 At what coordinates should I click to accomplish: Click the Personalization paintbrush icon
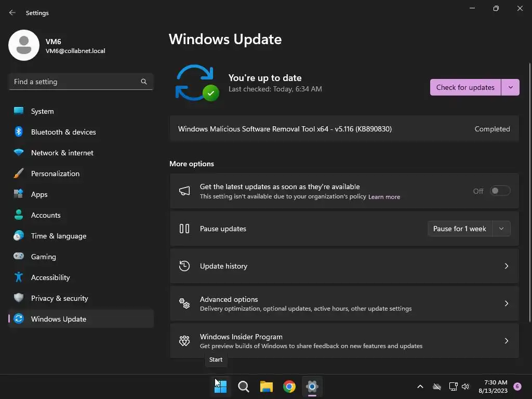click(x=19, y=174)
